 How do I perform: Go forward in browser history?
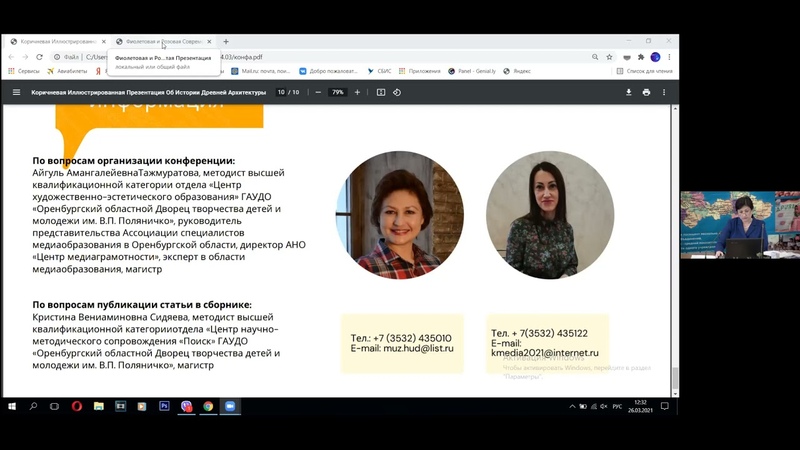point(25,57)
